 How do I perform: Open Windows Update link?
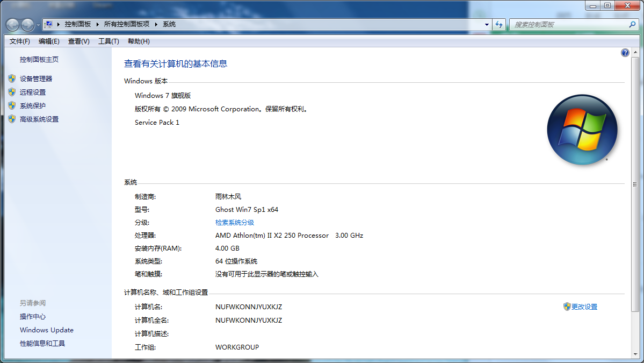click(47, 330)
